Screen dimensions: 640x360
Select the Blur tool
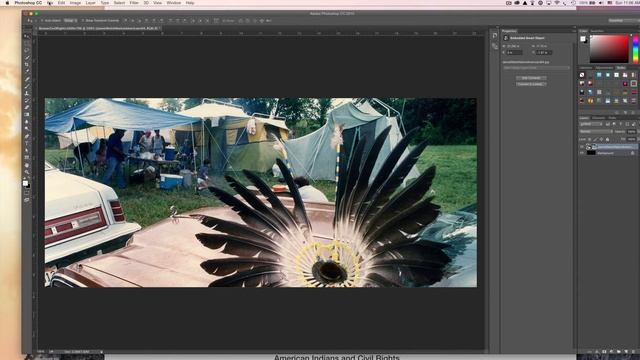pyautogui.click(x=27, y=122)
